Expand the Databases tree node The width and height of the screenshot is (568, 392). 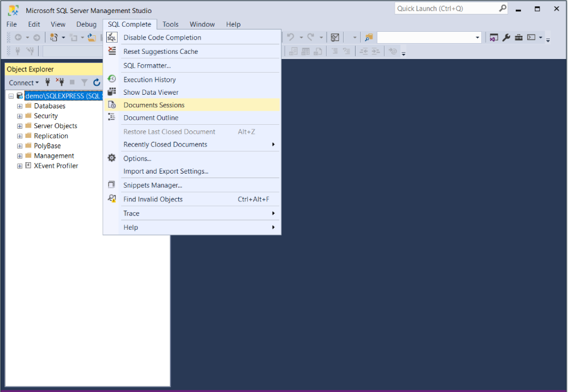[x=19, y=106]
